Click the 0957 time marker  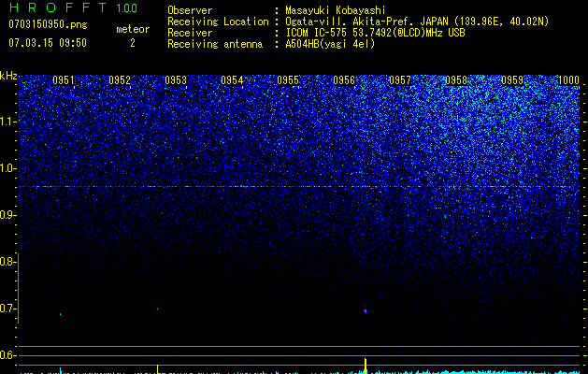click(400, 80)
